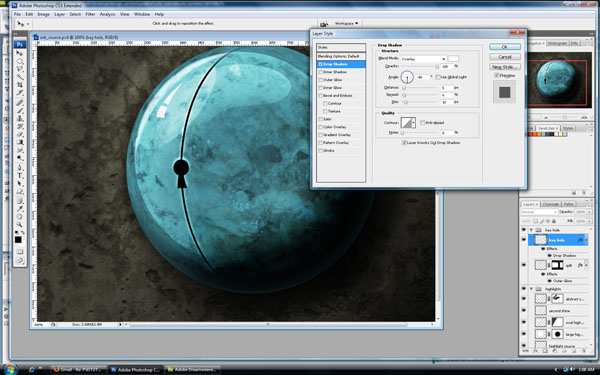
Task: Open the Contour picker dropdown arrow
Action: tap(414, 123)
